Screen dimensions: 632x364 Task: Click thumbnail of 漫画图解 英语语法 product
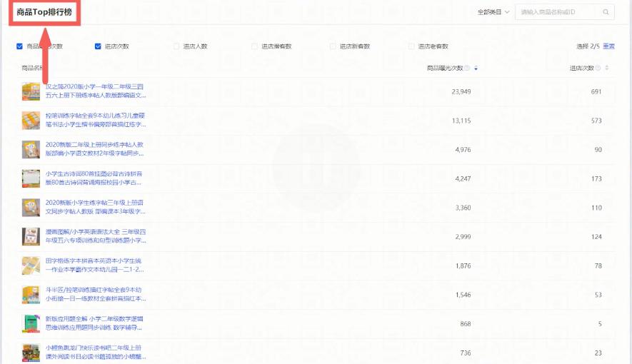[x=31, y=236]
